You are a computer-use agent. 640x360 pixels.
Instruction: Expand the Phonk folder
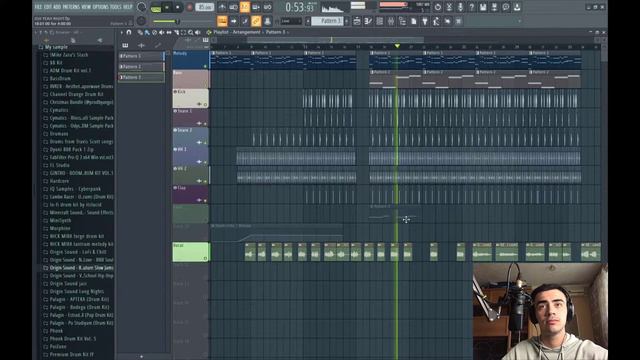click(x=56, y=331)
